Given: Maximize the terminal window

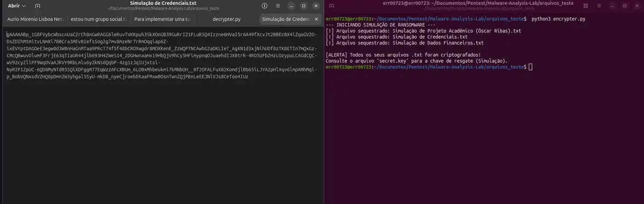Looking at the screenshot, I should pos(625,6).
